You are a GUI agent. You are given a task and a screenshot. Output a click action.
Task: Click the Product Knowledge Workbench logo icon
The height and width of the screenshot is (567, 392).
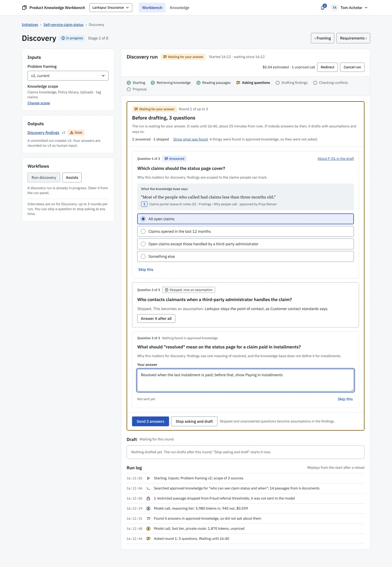pyautogui.click(x=24, y=8)
